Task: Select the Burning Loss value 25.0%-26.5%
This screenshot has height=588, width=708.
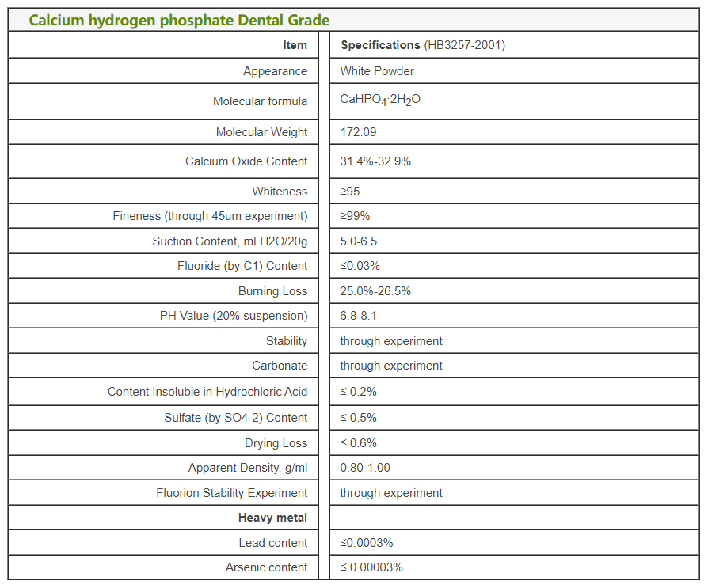Action: point(375,291)
